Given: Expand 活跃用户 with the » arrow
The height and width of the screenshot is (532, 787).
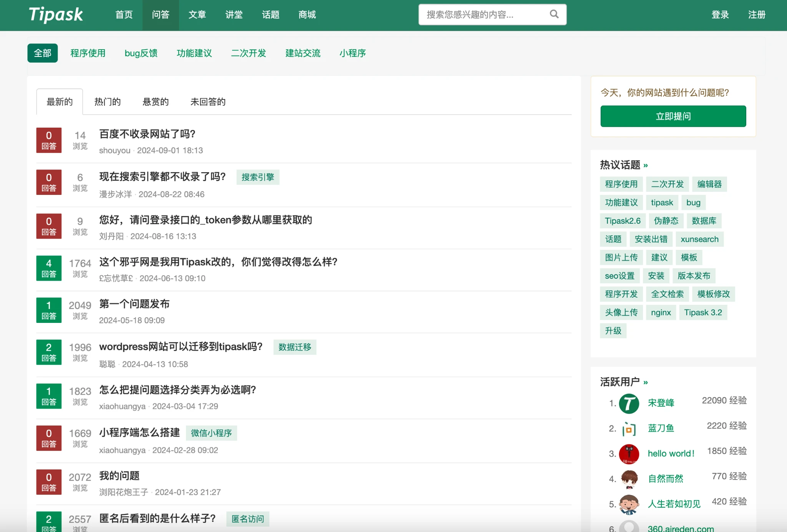Looking at the screenshot, I should coord(646,382).
